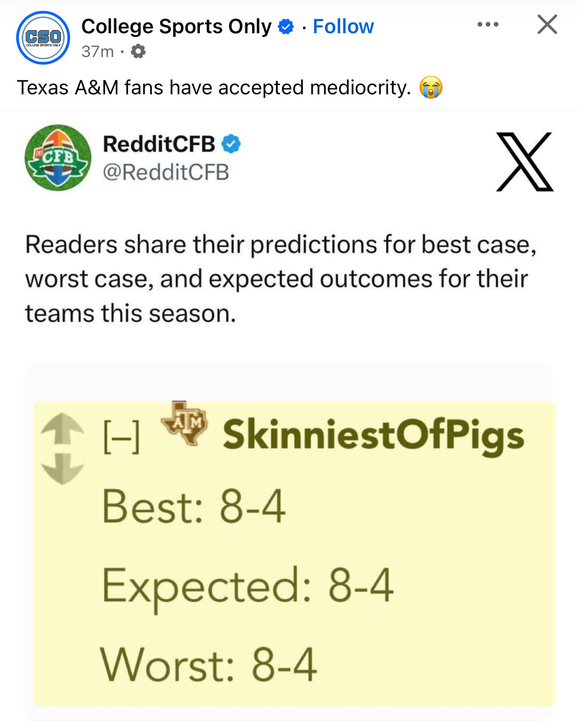
Task: Click the RedditCFB display name
Action: [x=159, y=144]
